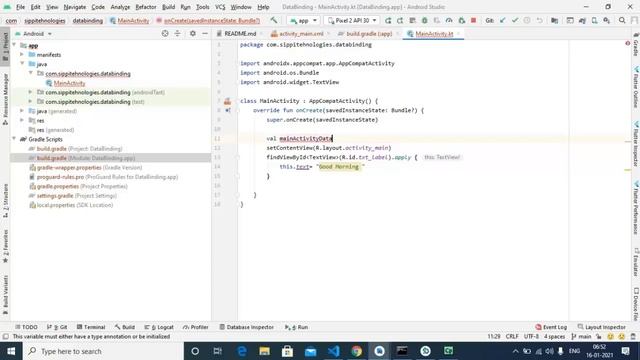Toggle the Structure side panel

[x=5, y=201]
